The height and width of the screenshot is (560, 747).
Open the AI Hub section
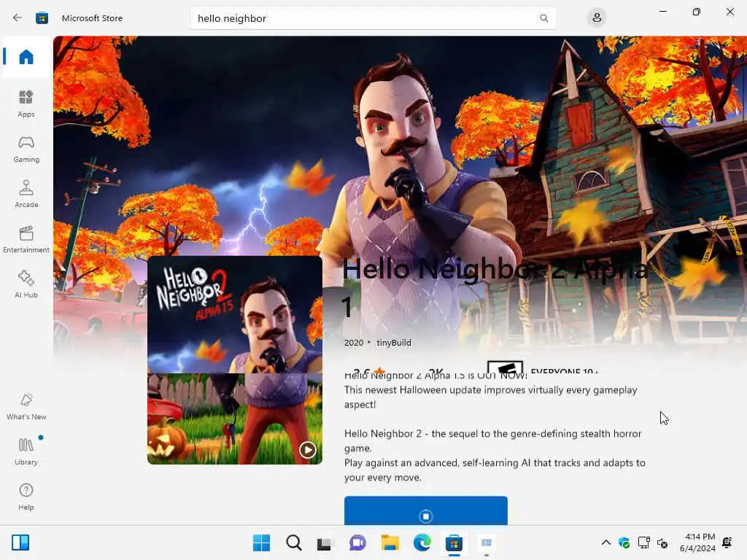(26, 285)
